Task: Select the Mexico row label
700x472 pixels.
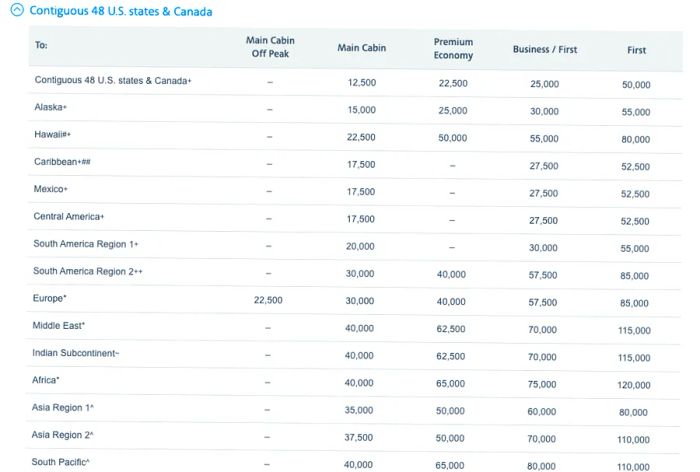Action: (x=50, y=189)
